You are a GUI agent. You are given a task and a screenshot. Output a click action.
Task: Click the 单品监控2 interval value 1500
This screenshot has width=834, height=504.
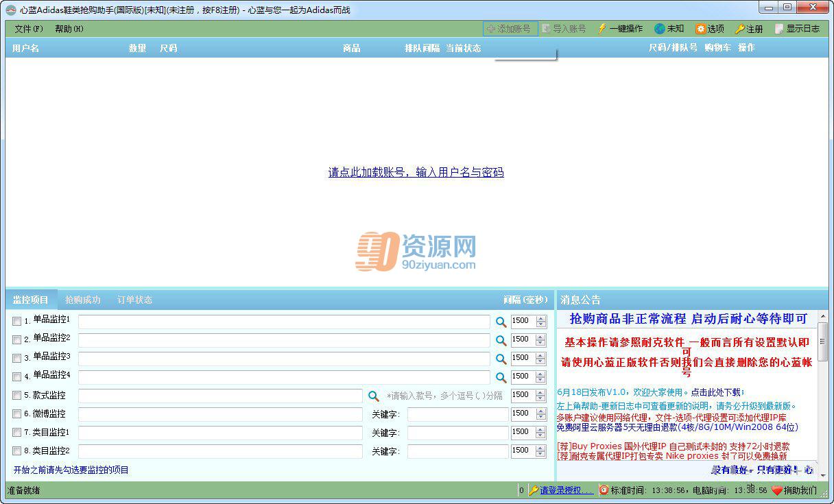(x=521, y=339)
